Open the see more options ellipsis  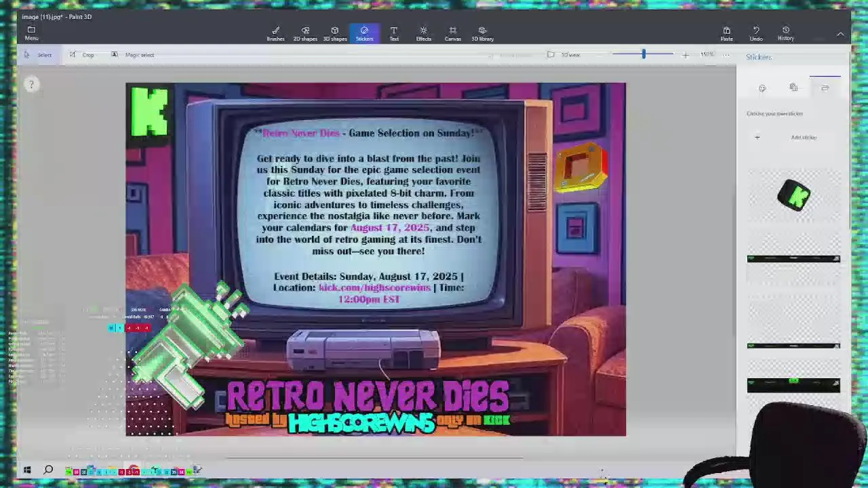pyautogui.click(x=726, y=55)
